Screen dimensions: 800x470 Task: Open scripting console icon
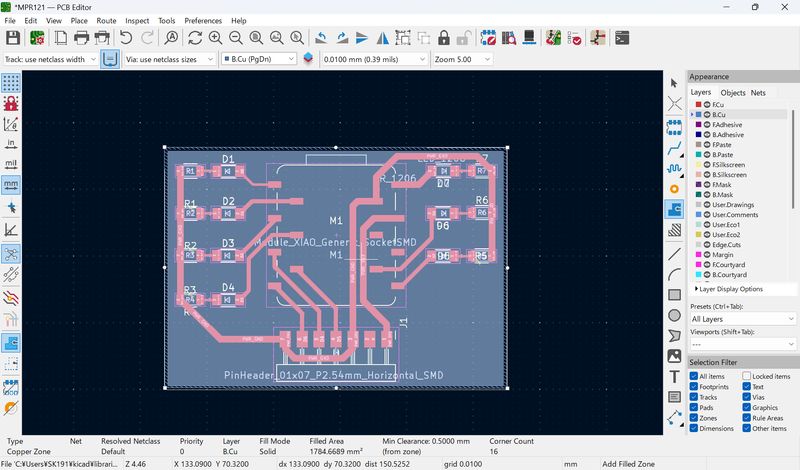(x=622, y=38)
